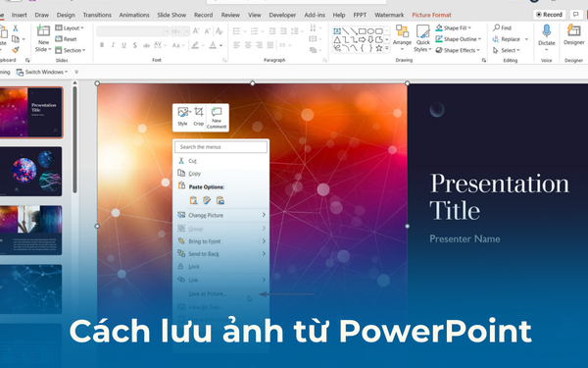This screenshot has width=588, height=368.
Task: Click Increase Font Size icon
Action: tap(196, 31)
